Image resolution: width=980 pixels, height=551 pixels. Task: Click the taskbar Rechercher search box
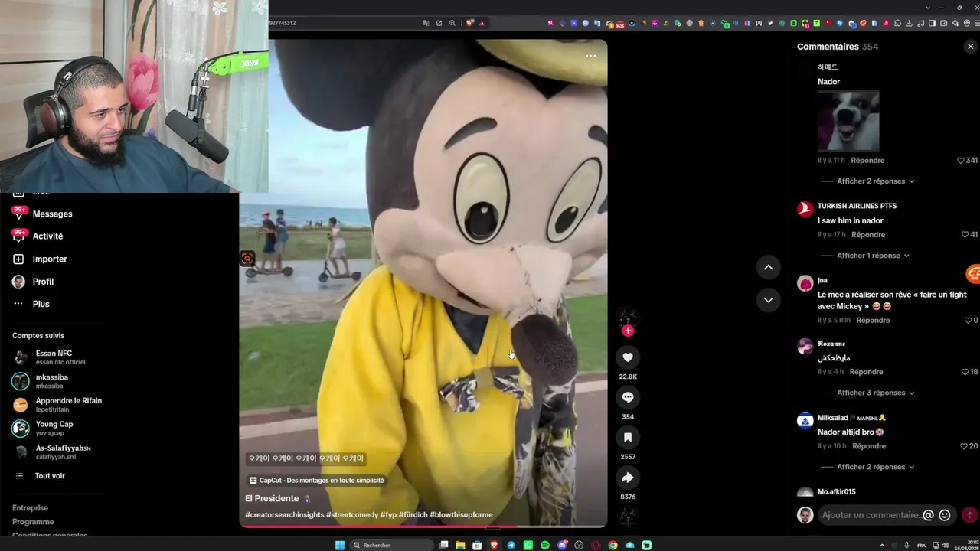coord(392,545)
